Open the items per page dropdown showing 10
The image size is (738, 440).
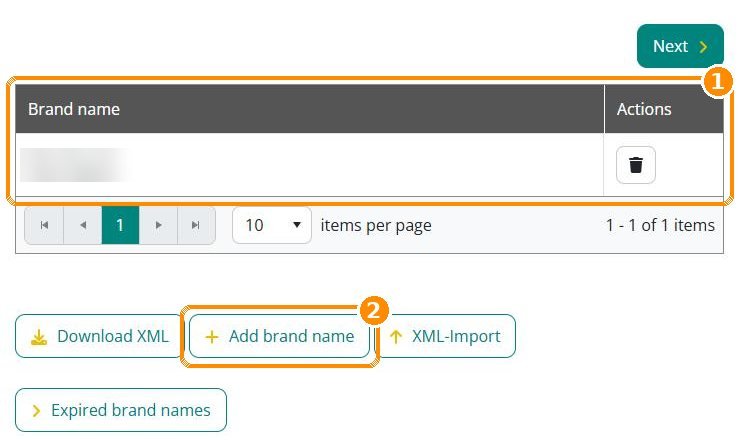click(272, 225)
